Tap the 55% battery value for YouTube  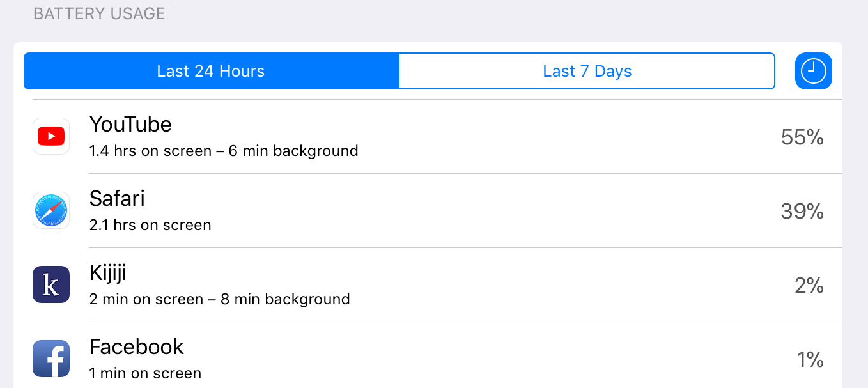(802, 137)
